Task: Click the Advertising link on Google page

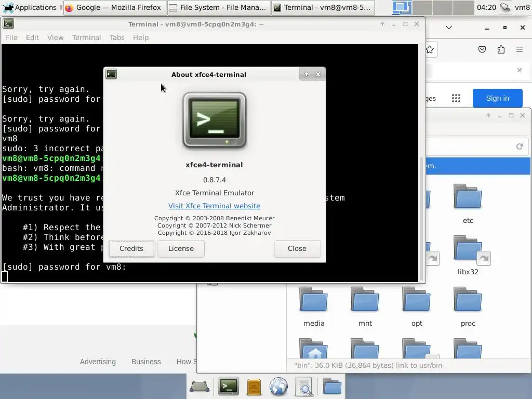Action: click(98, 362)
